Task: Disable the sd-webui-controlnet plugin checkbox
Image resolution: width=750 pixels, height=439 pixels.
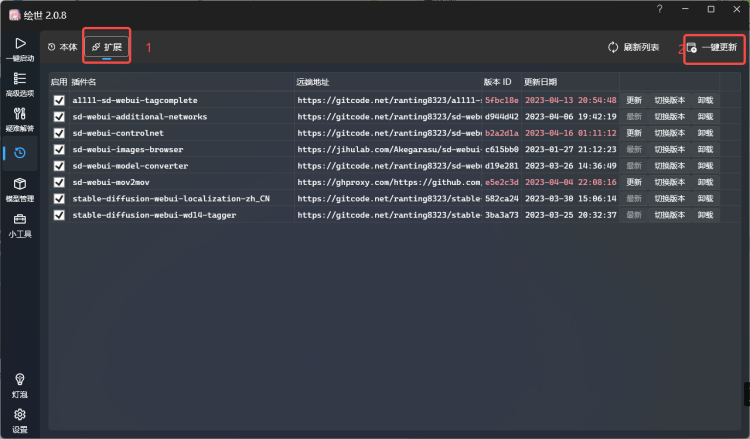Action: [59, 133]
